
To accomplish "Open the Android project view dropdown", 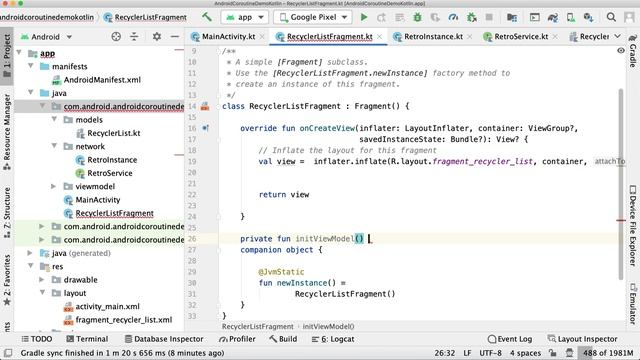I will [46, 37].
